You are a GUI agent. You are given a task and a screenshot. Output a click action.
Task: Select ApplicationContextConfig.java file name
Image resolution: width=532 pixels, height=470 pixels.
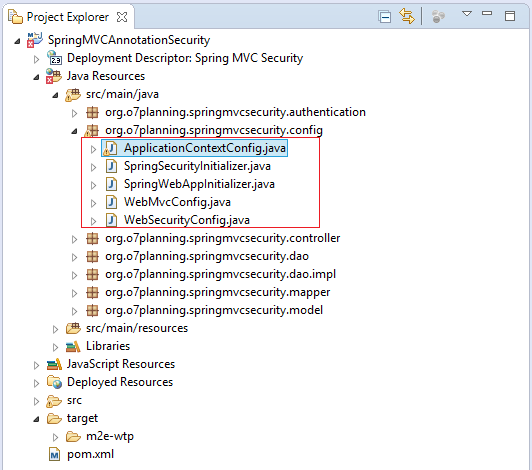click(205, 148)
